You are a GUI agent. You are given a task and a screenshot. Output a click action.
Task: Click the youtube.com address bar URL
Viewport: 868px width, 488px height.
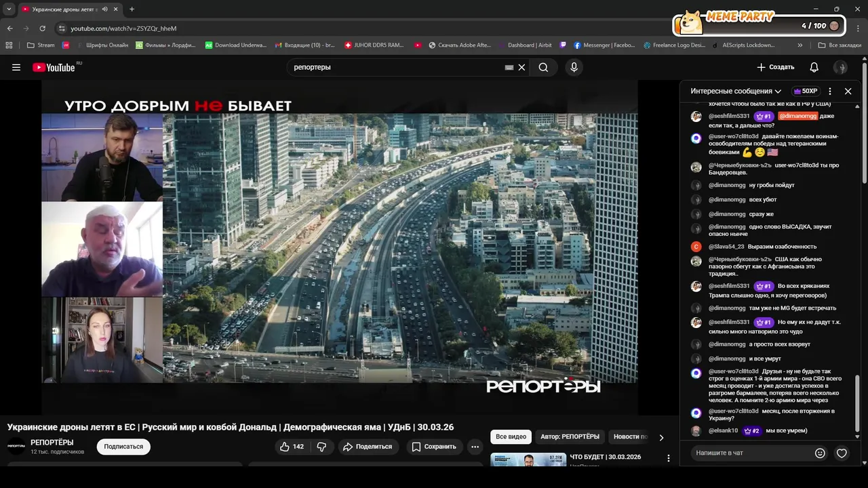click(x=123, y=28)
